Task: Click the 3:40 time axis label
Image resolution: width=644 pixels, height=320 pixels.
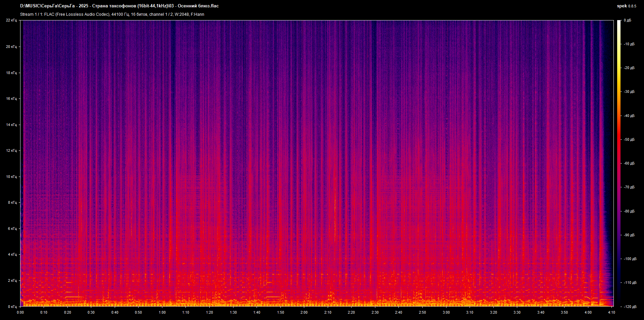Action: point(541,312)
